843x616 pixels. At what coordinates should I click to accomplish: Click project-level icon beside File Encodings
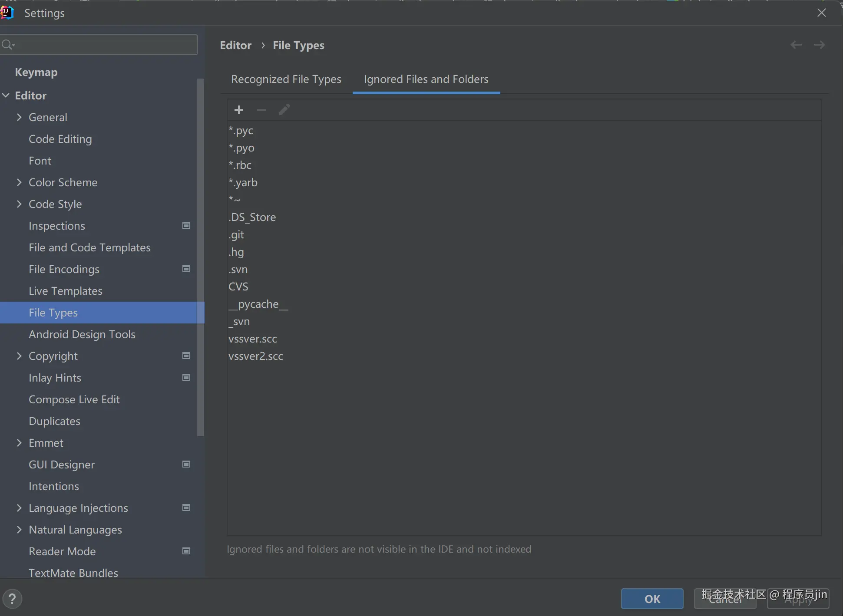coord(186,269)
